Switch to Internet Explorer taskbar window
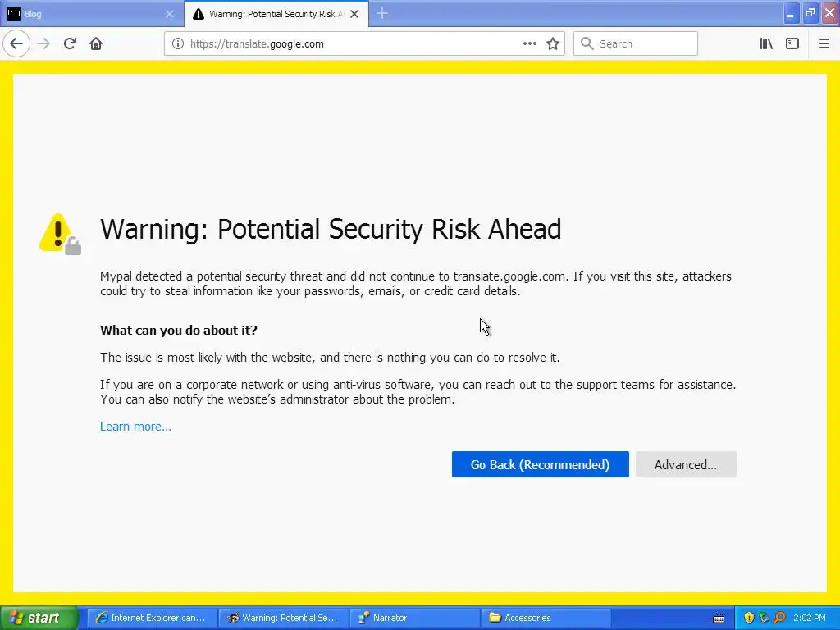 (x=152, y=618)
